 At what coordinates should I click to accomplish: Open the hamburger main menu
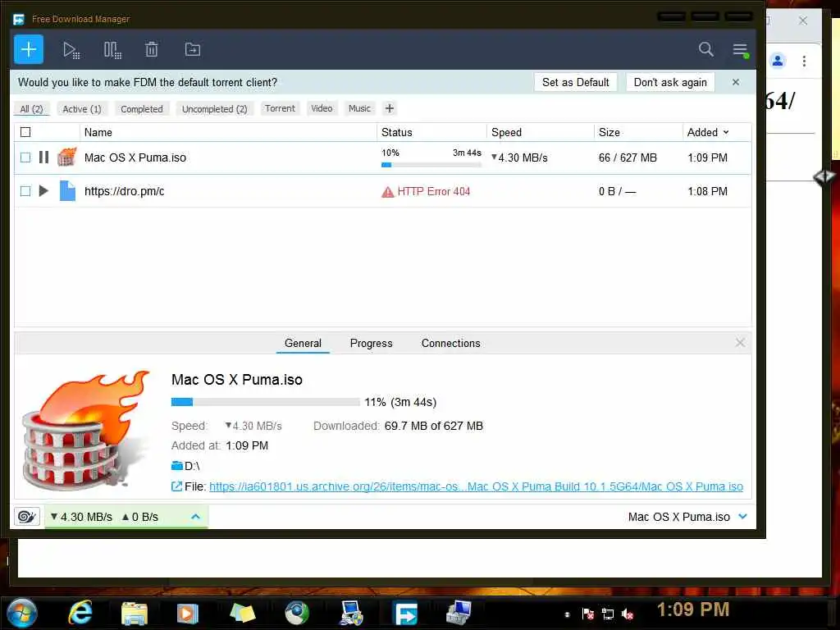point(741,50)
